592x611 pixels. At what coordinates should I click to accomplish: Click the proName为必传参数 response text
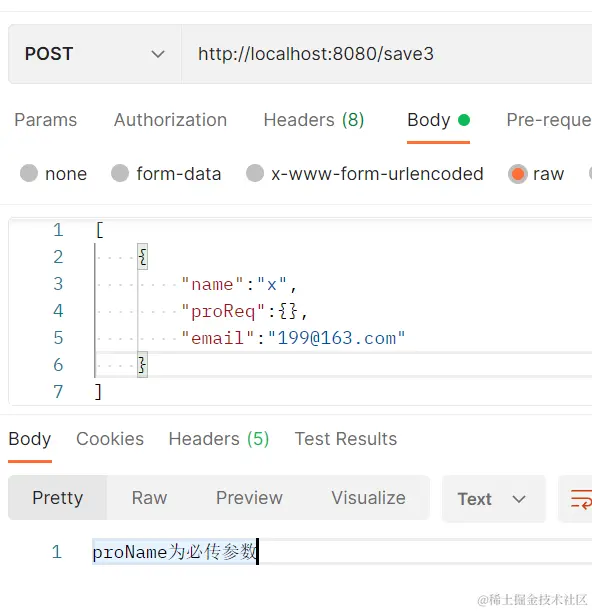pyautogui.click(x=174, y=552)
